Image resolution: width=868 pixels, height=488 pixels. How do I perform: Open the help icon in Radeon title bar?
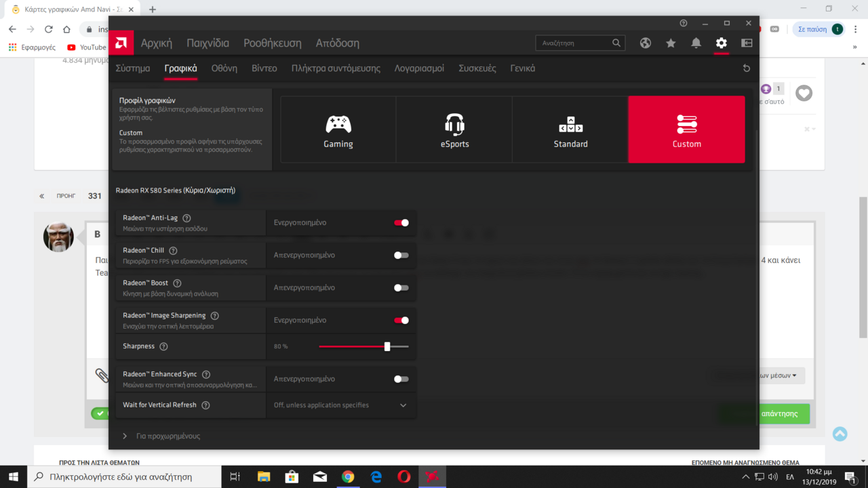coord(684,23)
